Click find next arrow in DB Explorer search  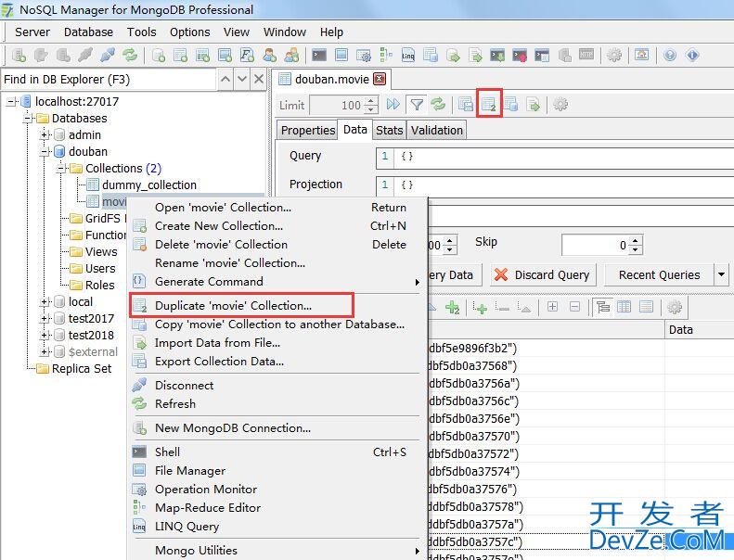pyautogui.click(x=242, y=79)
